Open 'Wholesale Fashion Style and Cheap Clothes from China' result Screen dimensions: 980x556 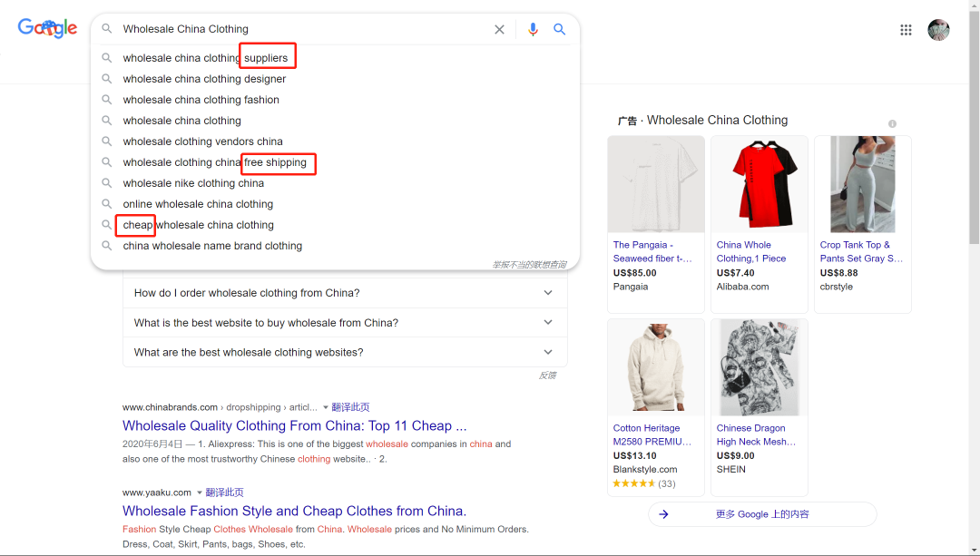point(294,511)
